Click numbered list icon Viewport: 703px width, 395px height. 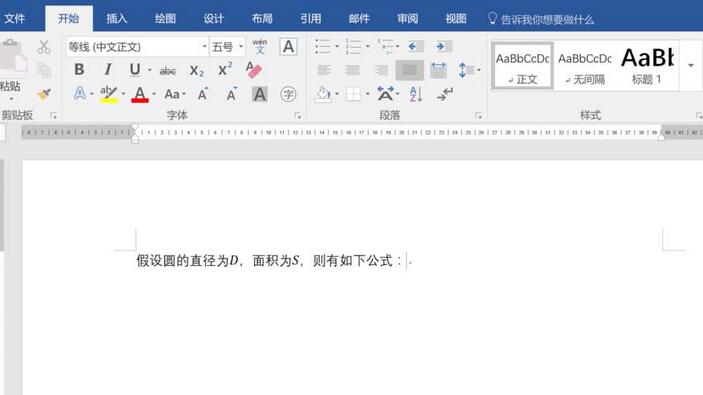[x=353, y=47]
